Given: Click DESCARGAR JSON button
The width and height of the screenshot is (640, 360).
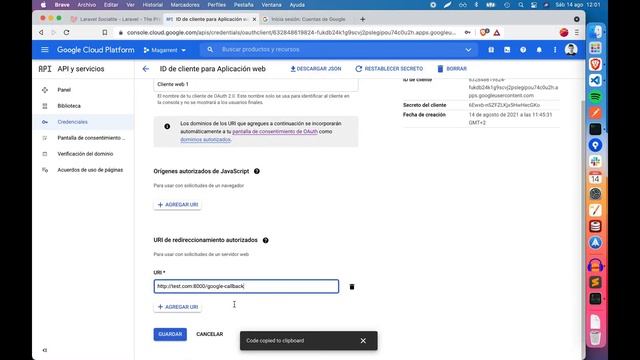Looking at the screenshot, I should click(316, 69).
